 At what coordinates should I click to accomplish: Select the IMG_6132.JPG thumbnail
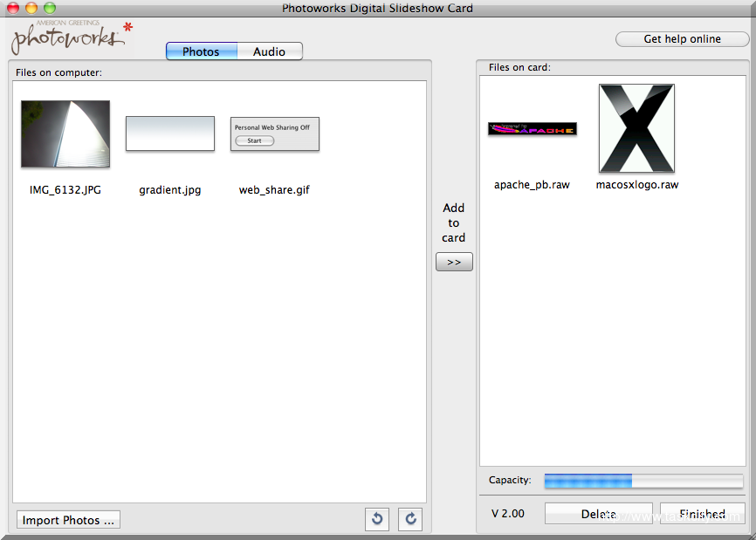[x=65, y=133]
